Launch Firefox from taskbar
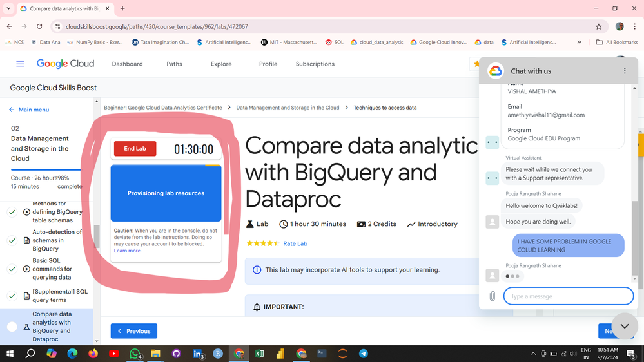The height and width of the screenshot is (362, 644). tap(93, 354)
